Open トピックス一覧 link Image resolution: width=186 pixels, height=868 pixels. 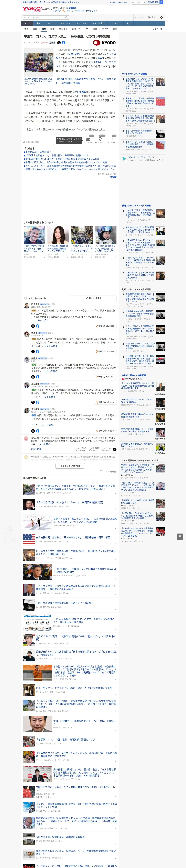tap(155, 29)
